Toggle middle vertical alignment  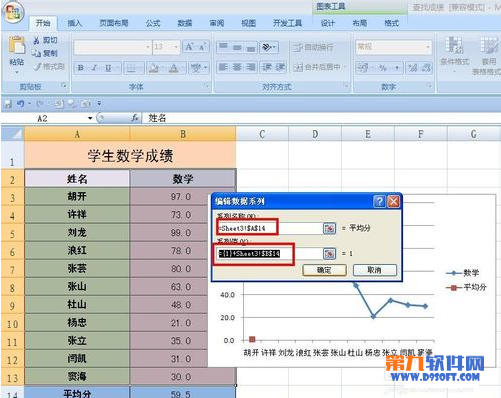237,47
